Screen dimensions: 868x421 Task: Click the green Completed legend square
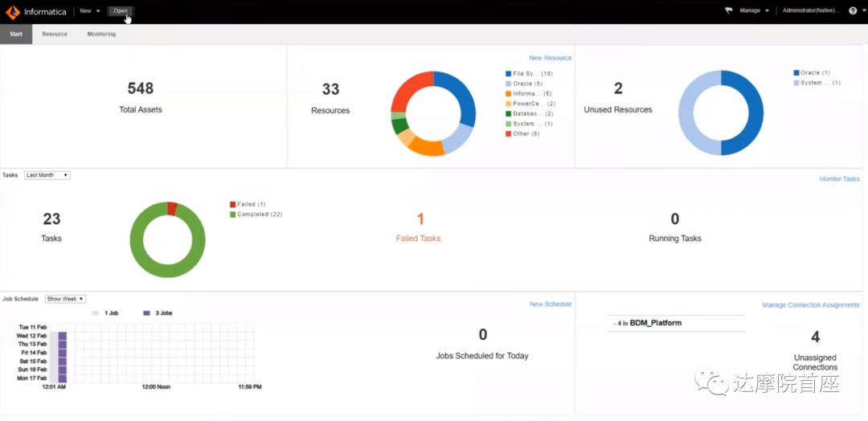click(x=233, y=215)
